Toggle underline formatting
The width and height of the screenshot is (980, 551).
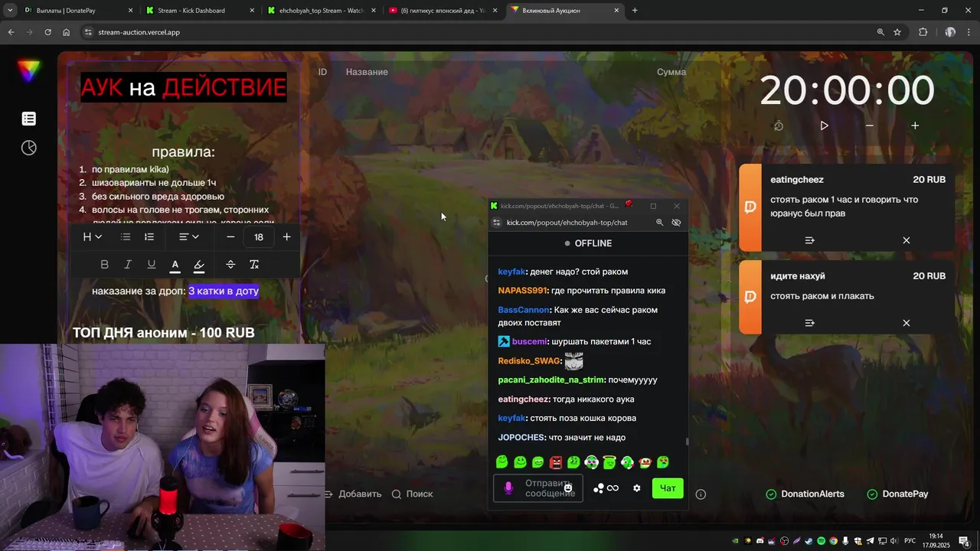(152, 265)
